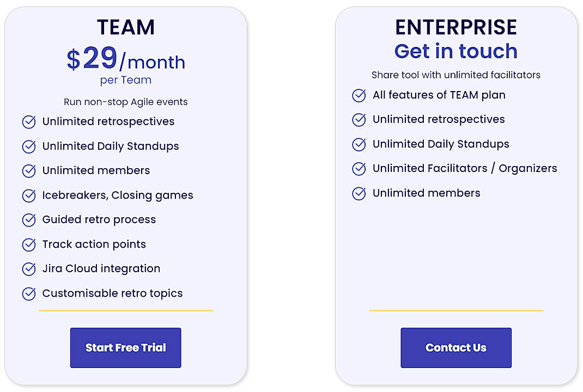Select the checkmark next to Jira Cloud integration
The height and width of the screenshot is (392, 583).
click(29, 269)
